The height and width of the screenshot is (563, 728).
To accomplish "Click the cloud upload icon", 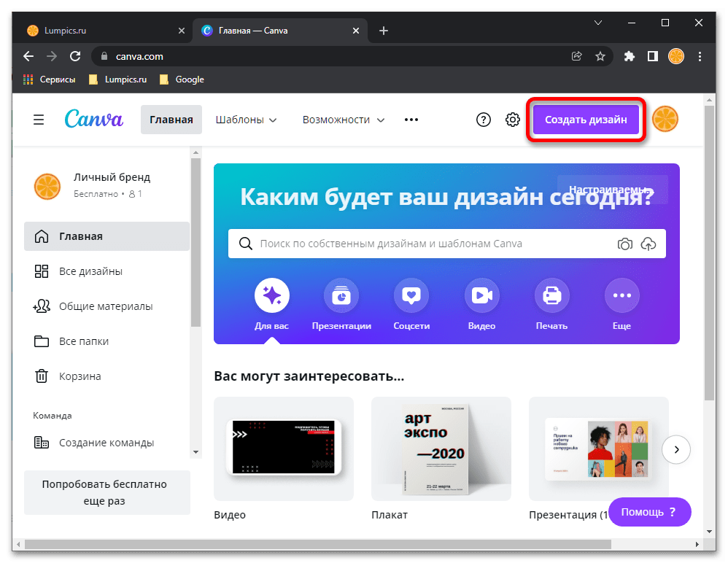I will pos(648,244).
